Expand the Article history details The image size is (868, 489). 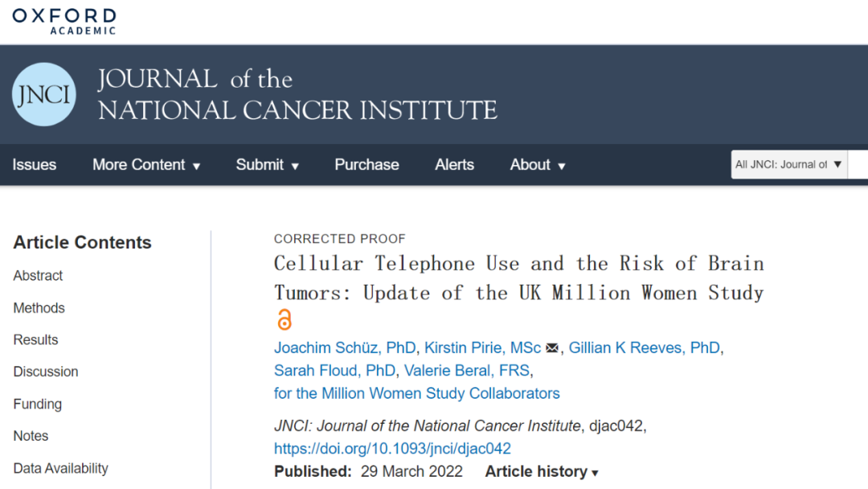(542, 472)
